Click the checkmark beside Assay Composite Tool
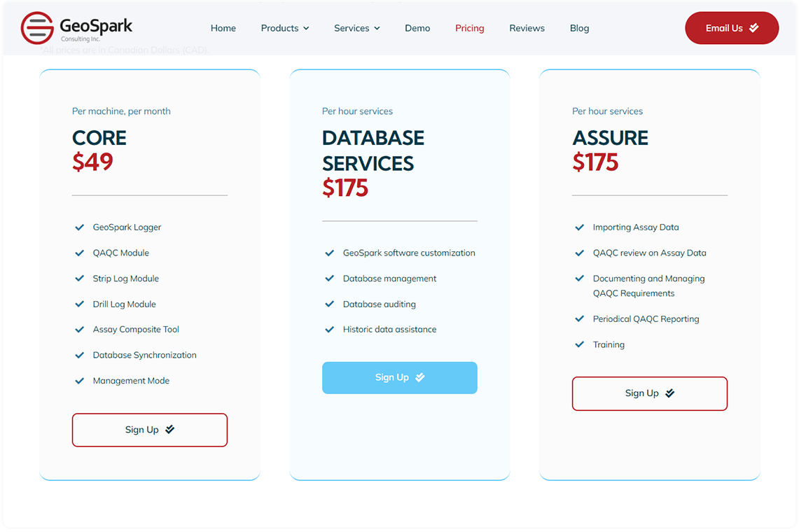Viewport: 799px width, 532px height. click(80, 330)
